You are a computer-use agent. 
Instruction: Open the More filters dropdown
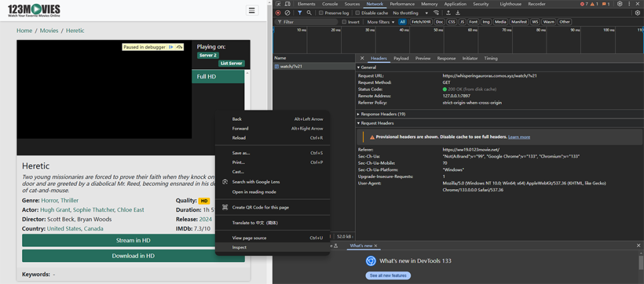(380, 22)
